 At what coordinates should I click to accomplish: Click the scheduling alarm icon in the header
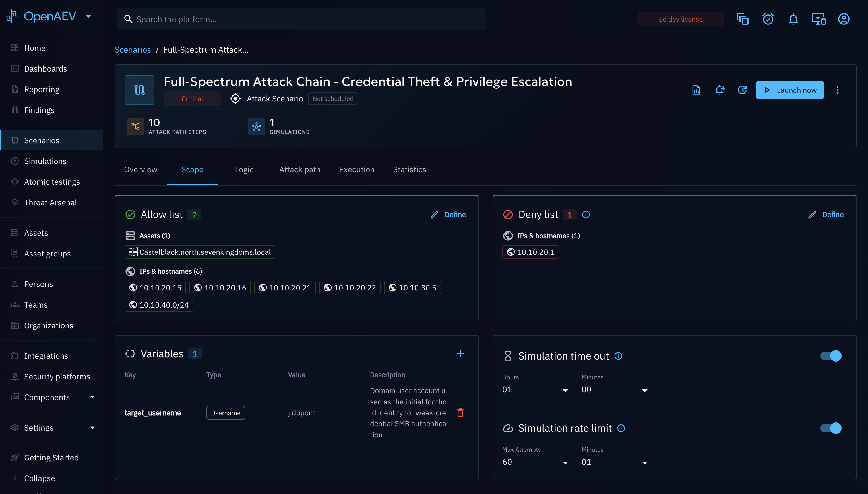(768, 19)
